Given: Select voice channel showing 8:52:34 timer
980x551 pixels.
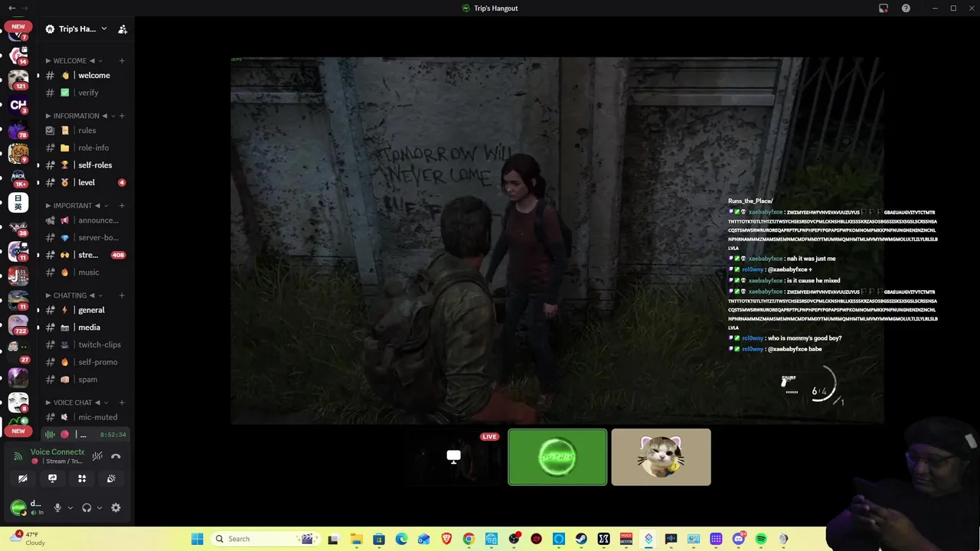Looking at the screenshot, I should (86, 434).
